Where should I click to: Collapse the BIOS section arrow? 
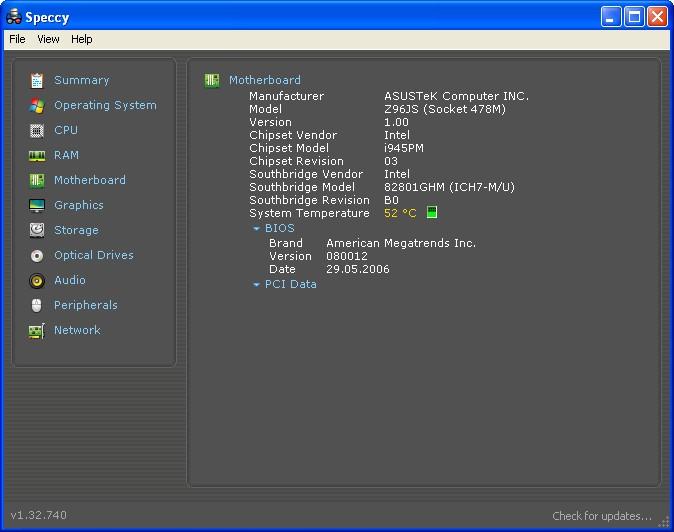pyautogui.click(x=256, y=229)
